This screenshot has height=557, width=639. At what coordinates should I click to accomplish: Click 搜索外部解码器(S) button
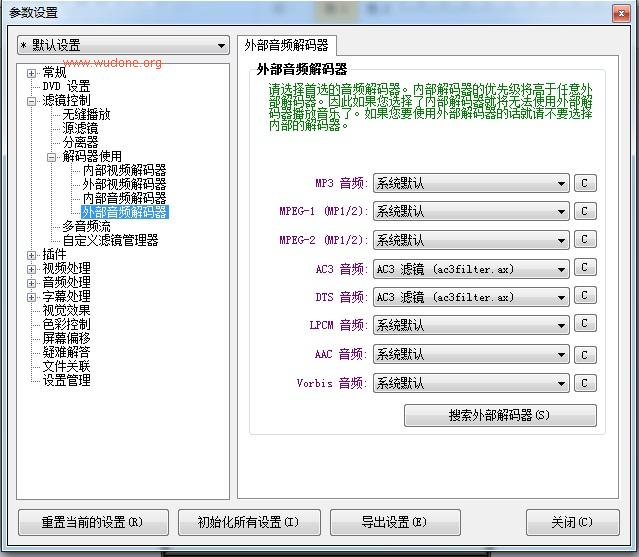(500, 415)
